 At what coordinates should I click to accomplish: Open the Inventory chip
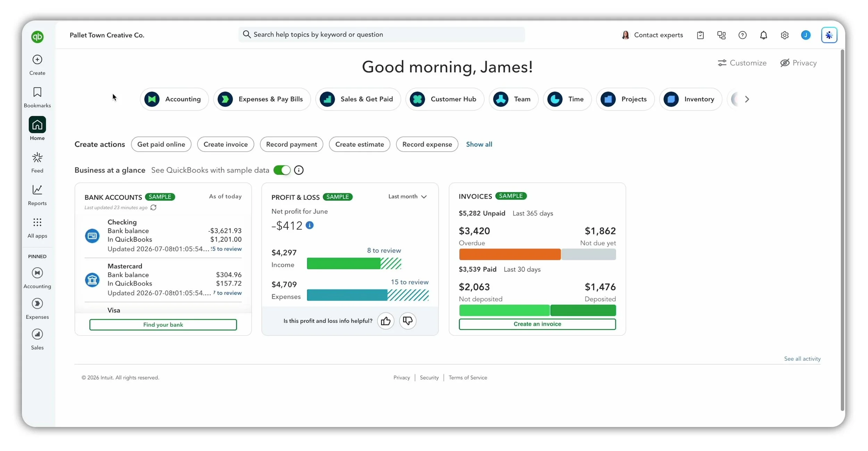[690, 99]
